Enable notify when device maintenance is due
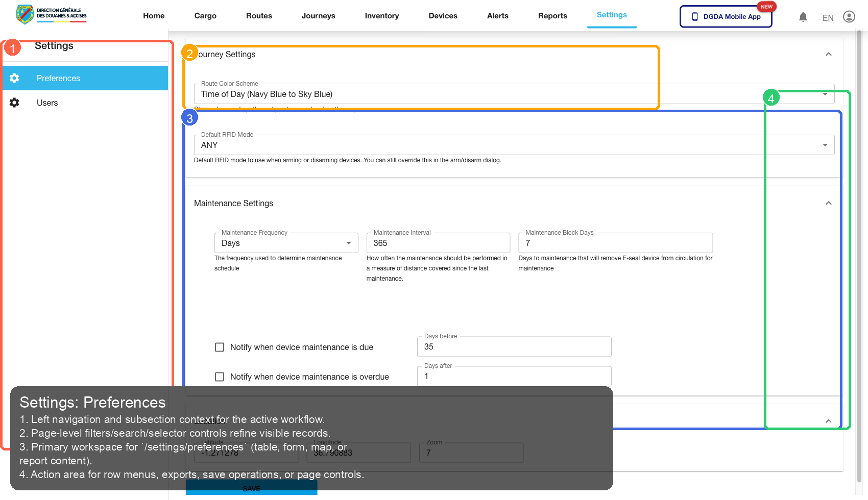This screenshot has width=868, height=500. pyautogui.click(x=220, y=347)
